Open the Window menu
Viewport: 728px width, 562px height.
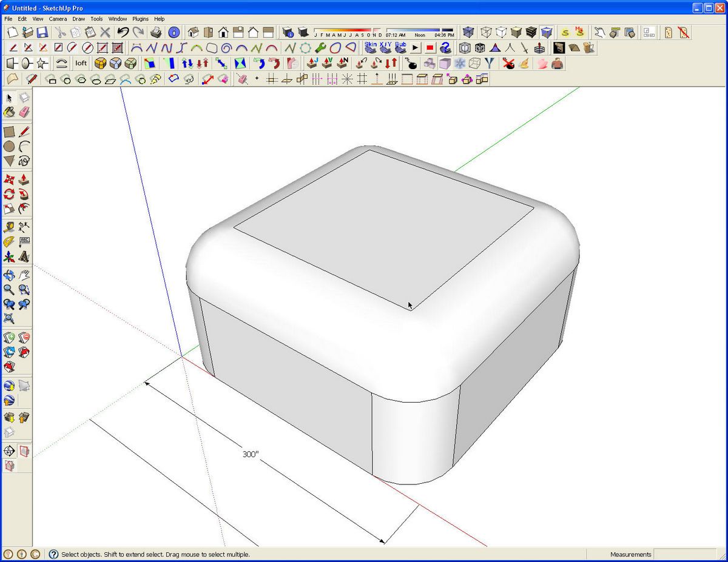coord(118,19)
